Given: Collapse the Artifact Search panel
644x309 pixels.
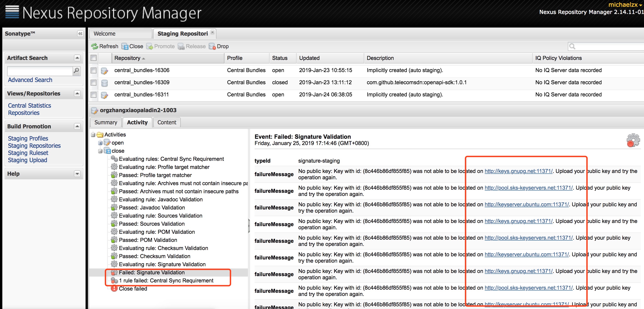Looking at the screenshot, I should [77, 58].
